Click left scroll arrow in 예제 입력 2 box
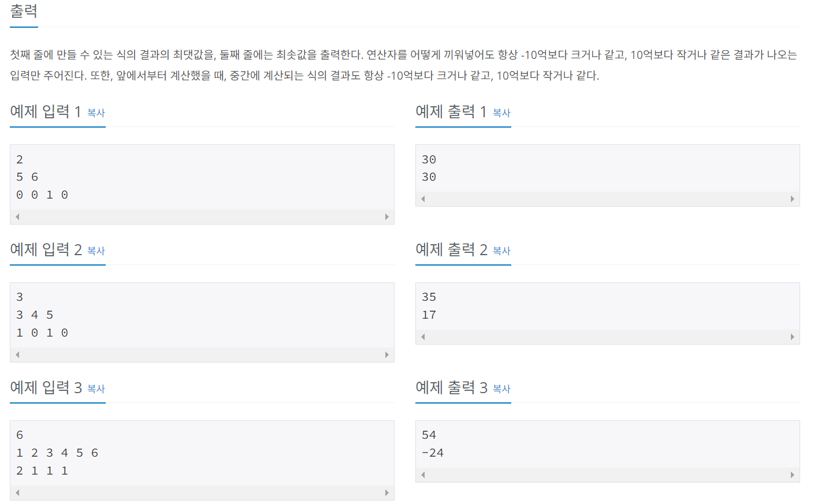Screen dimensions: 814x504 click(18, 354)
